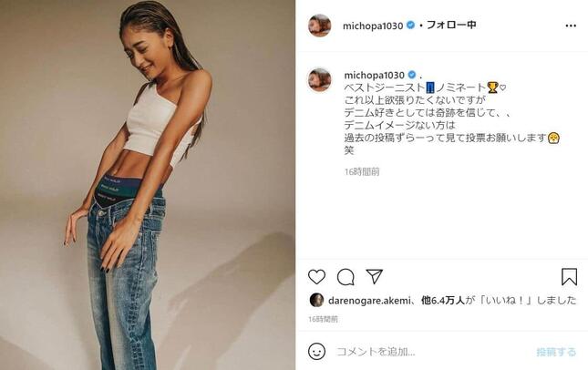Click the コメントを追加 comment field

point(376,352)
